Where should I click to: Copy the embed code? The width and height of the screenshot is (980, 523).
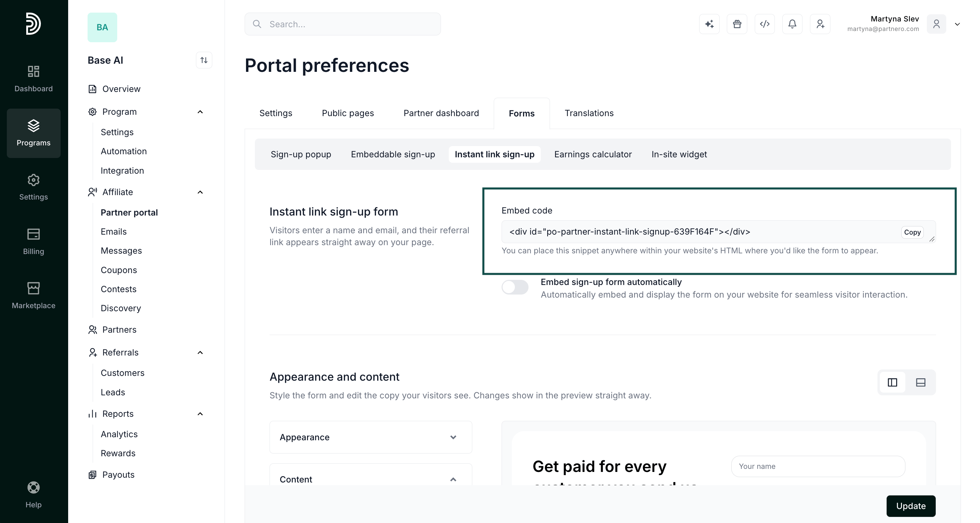tap(912, 232)
